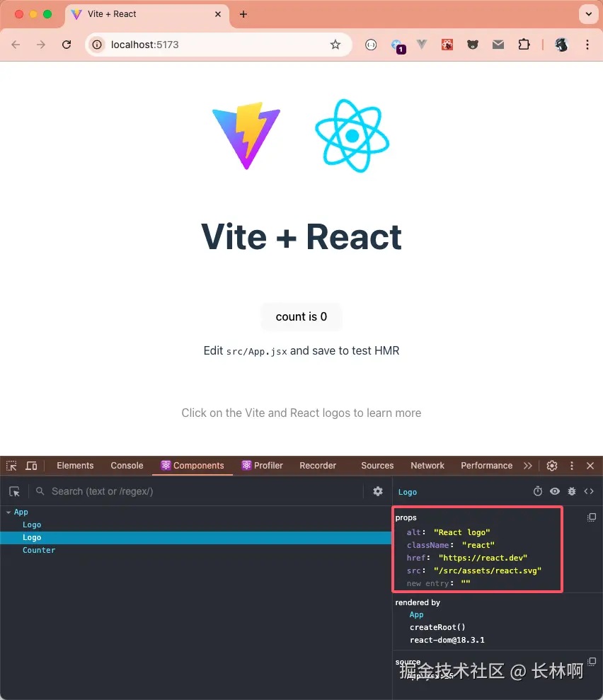603x700 pixels.
Task: Switch to the Console tab
Action: coord(127,466)
